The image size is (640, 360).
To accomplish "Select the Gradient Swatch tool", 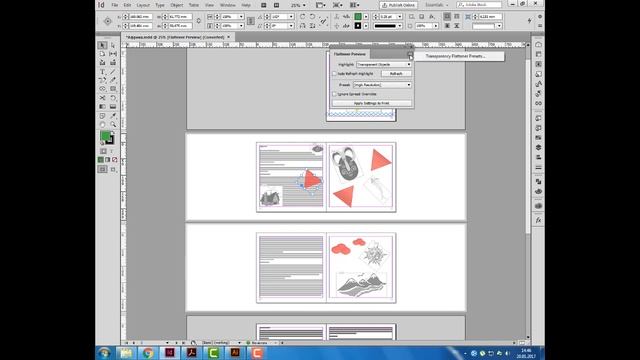I will click(x=102, y=107).
